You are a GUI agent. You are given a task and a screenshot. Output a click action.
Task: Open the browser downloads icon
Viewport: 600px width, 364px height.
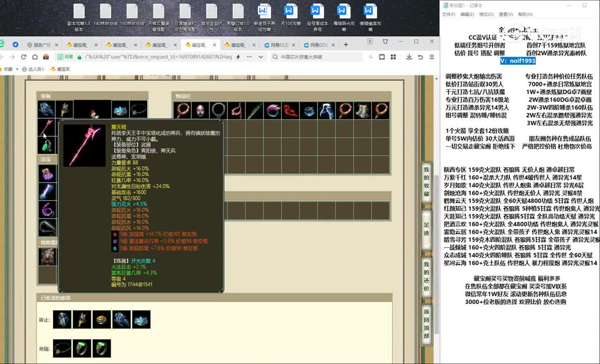(x=409, y=57)
